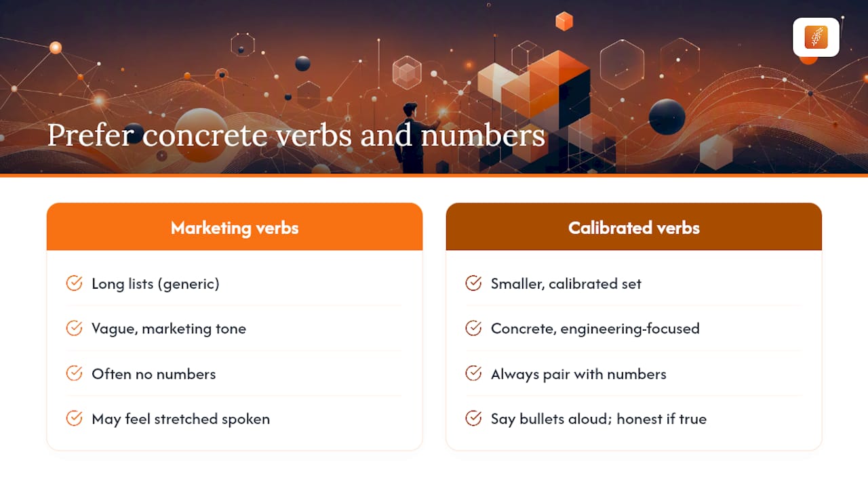Click checkmark icon beside Vague, marketing tone

pyautogui.click(x=74, y=329)
